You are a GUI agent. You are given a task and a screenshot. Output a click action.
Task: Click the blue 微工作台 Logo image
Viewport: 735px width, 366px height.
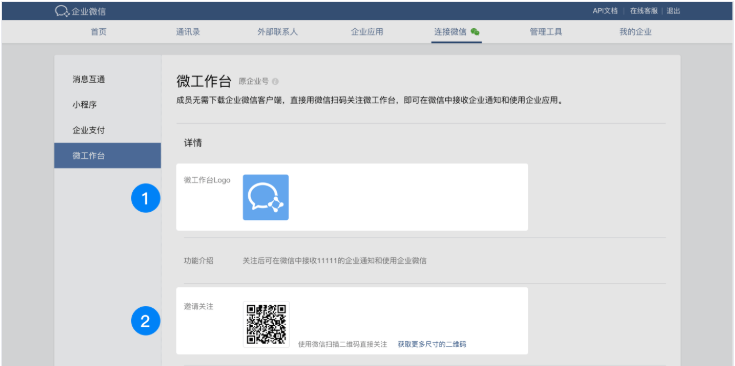click(266, 197)
